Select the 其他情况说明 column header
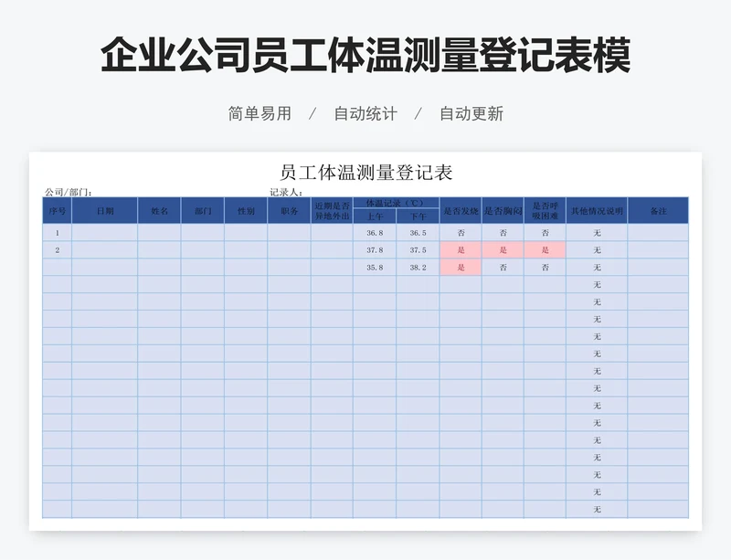The height and width of the screenshot is (560, 731). pos(598,211)
